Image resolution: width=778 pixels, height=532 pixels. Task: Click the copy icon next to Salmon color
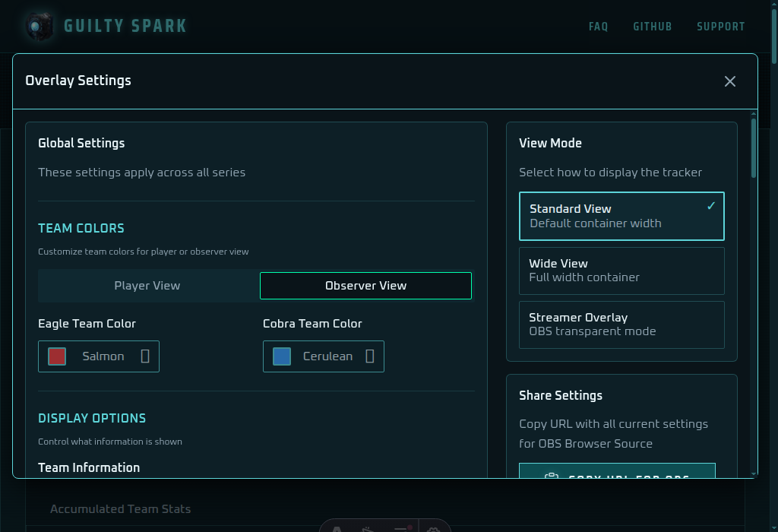(147, 356)
